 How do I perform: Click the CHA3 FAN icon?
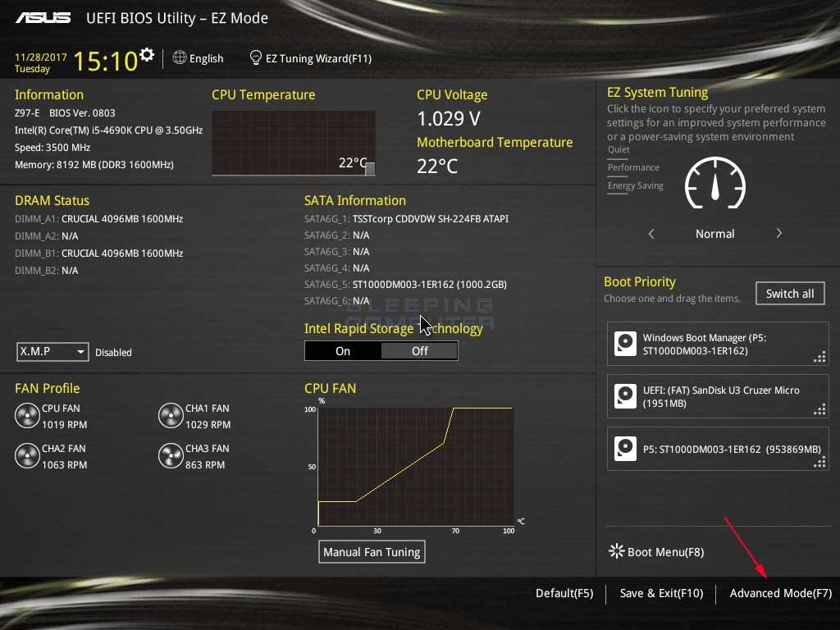click(x=171, y=456)
